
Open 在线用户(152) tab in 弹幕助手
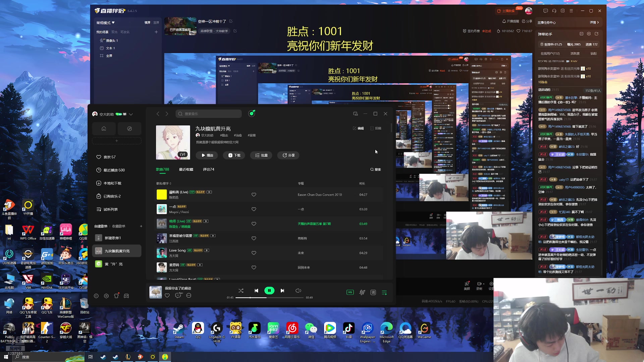tap(550, 53)
